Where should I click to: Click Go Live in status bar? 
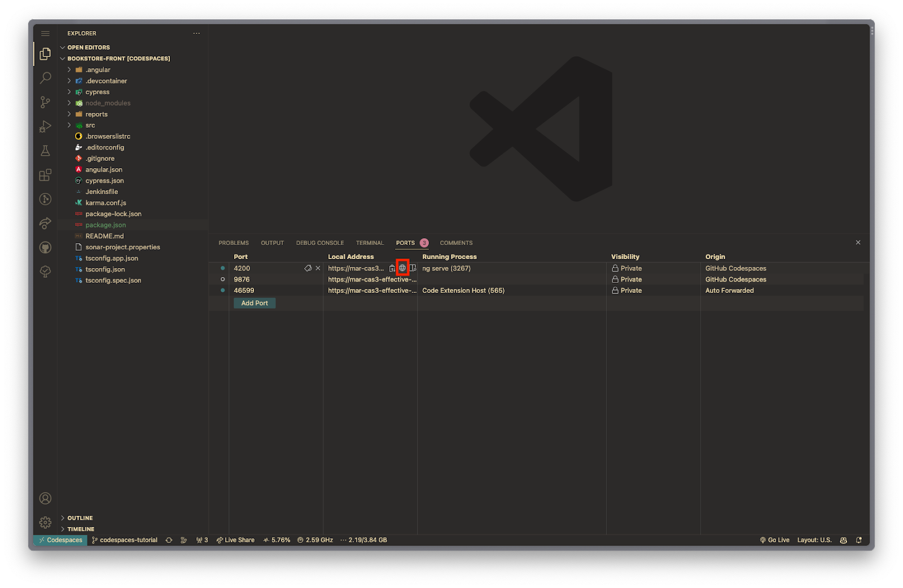tap(775, 540)
